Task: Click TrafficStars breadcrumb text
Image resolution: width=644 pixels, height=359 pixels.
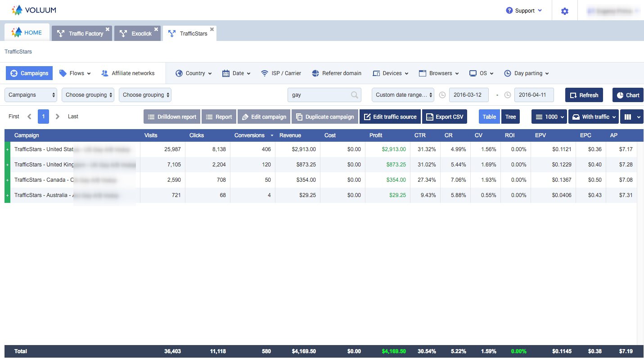Action: point(18,52)
